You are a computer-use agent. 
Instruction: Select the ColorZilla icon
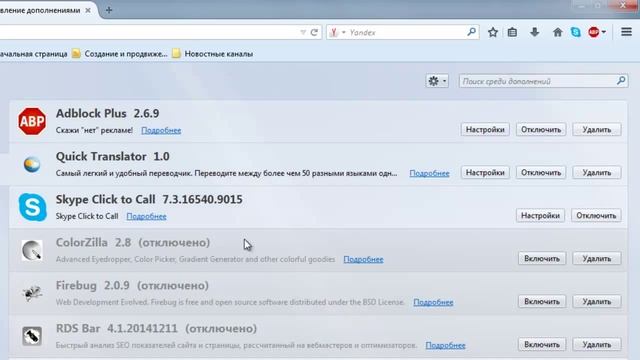tap(32, 250)
